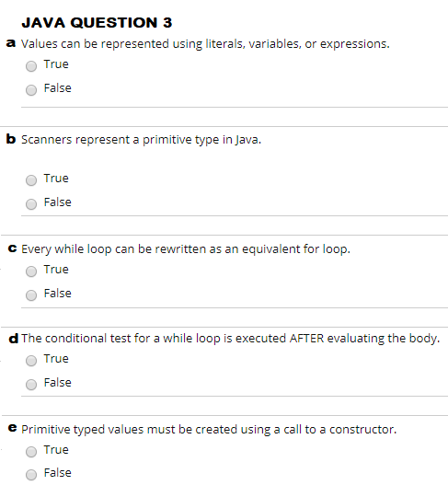Mark True for while loop rewritten as for loop
448x485 pixels.
(31, 271)
